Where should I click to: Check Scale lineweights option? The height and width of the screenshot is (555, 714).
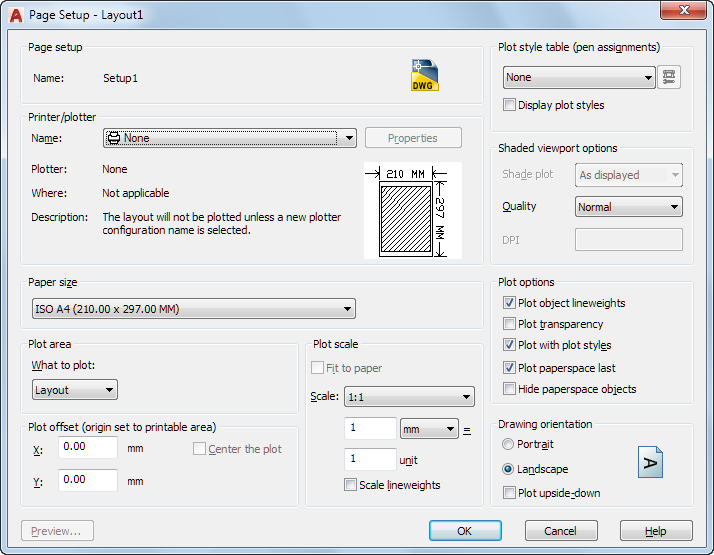coord(350,485)
